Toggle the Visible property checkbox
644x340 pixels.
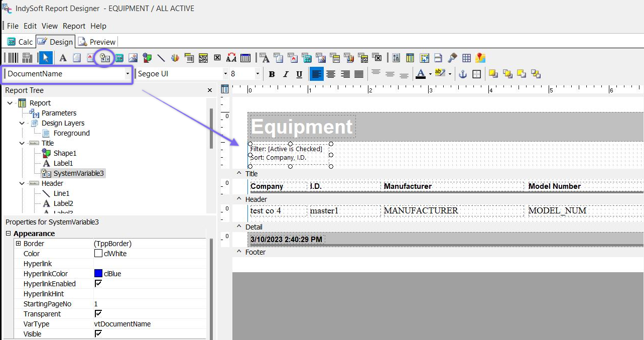pyautogui.click(x=98, y=334)
